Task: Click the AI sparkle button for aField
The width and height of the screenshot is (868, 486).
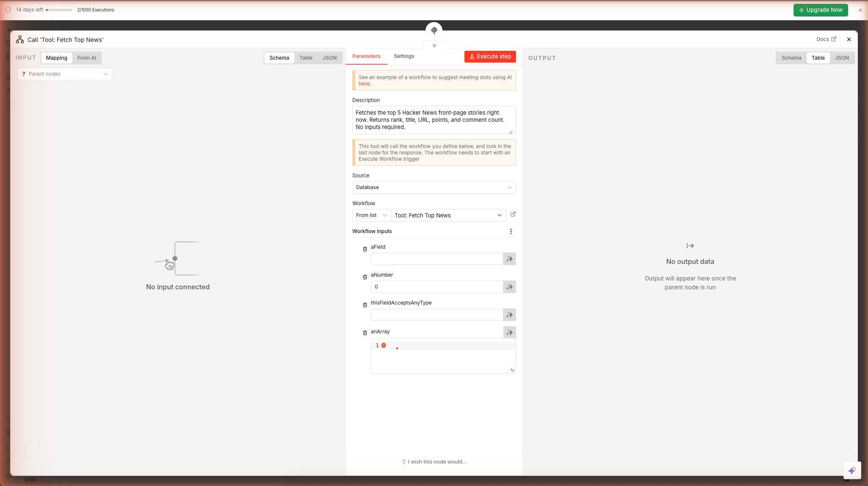Action: pyautogui.click(x=509, y=259)
